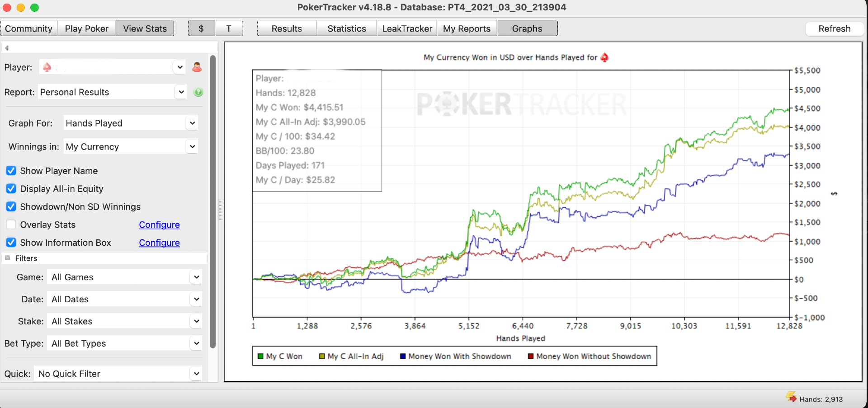The width and height of the screenshot is (868, 408).
Task: Select the Graphs tab
Action: [527, 28]
